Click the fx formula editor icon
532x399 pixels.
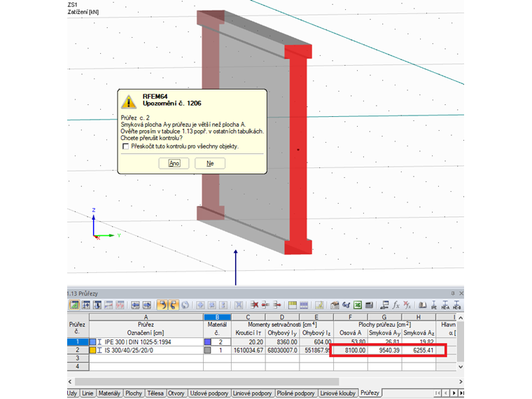click(x=396, y=305)
